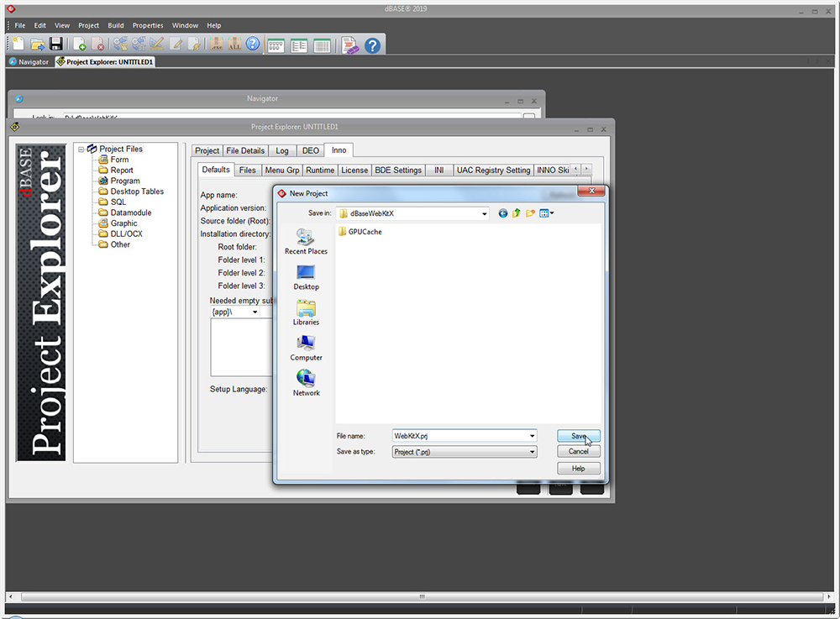Click the floppy disk Save toolbar icon
This screenshot has width=840, height=619.
point(55,44)
